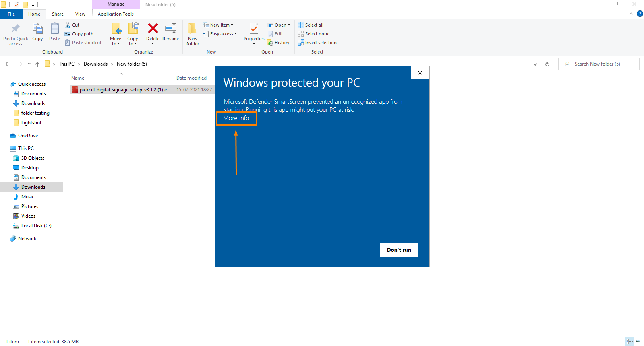Click the Manage contextual tab
The width and height of the screenshot is (644, 346).
pyautogui.click(x=116, y=4)
